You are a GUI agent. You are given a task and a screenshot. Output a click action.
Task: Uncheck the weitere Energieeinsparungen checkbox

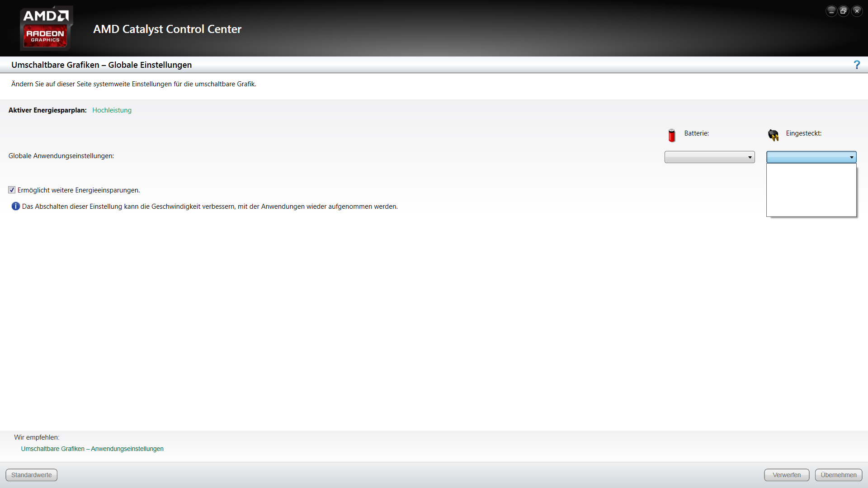coord(12,190)
